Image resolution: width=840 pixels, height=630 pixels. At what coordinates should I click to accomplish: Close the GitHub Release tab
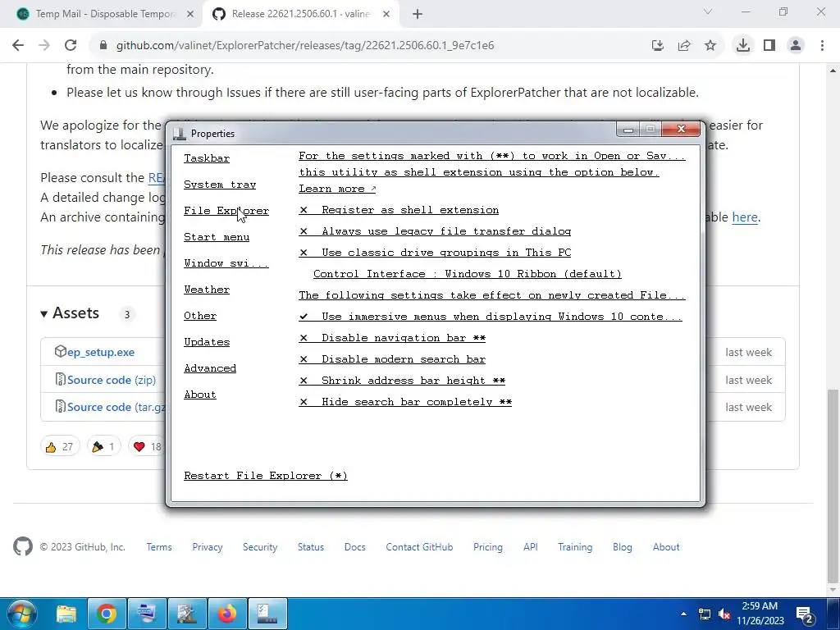(x=386, y=15)
